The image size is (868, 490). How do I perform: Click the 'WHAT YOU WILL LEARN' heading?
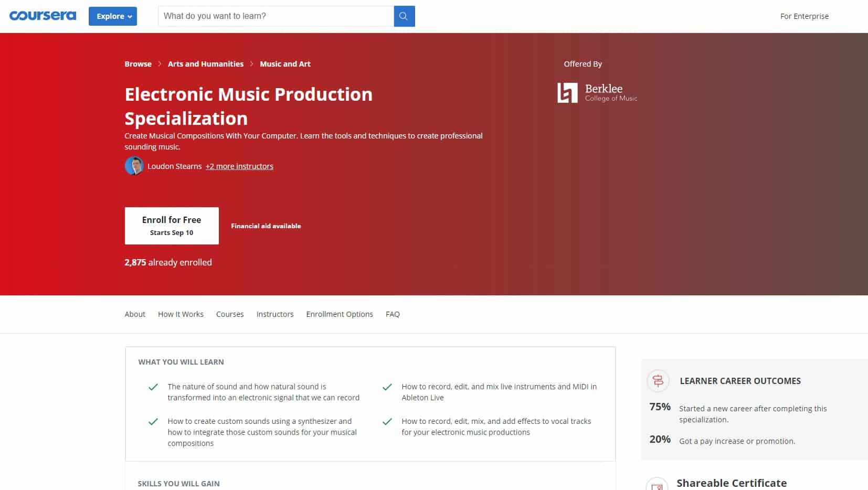[181, 362]
